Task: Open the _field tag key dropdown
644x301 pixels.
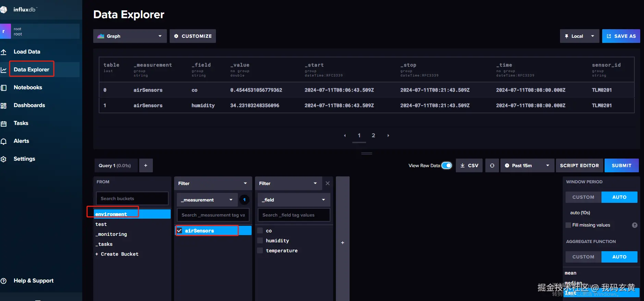Action: pyautogui.click(x=294, y=200)
